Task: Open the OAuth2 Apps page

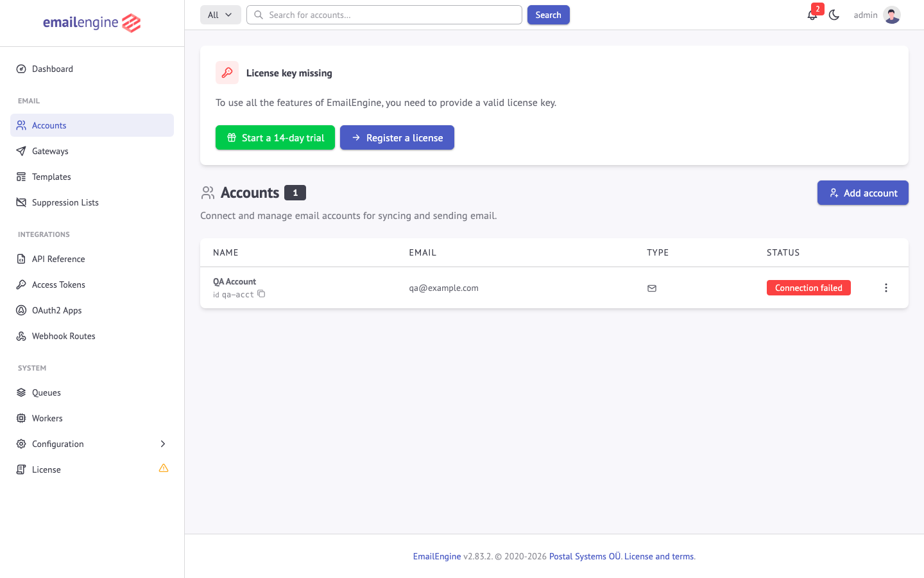Action: coord(92,310)
